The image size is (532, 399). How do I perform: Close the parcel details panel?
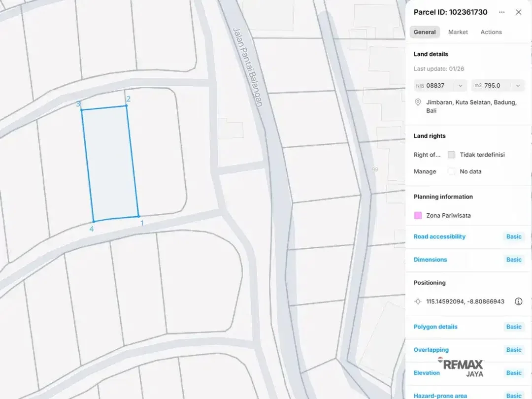point(518,12)
